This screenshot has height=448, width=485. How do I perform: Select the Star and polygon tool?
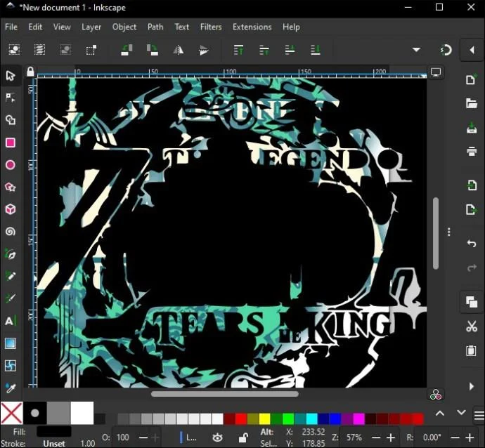tap(11, 187)
